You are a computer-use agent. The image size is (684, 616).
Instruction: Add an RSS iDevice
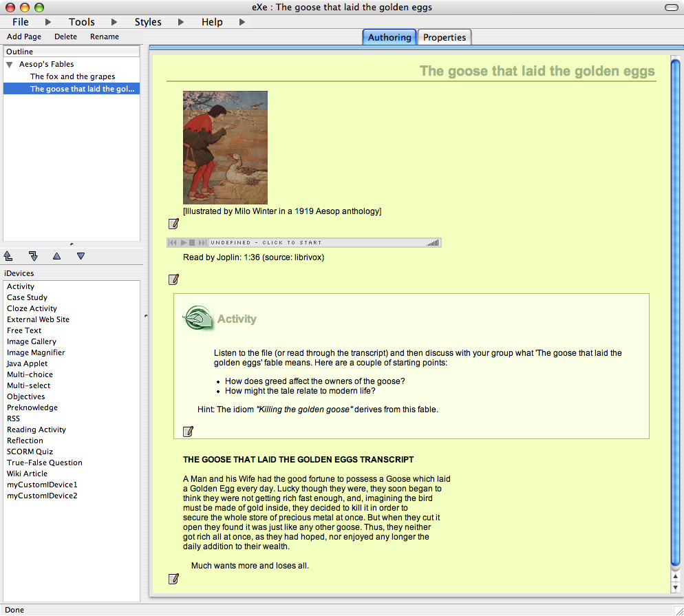coord(13,418)
